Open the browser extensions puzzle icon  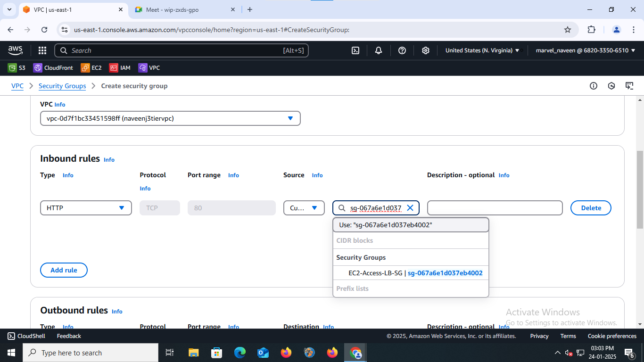592,30
